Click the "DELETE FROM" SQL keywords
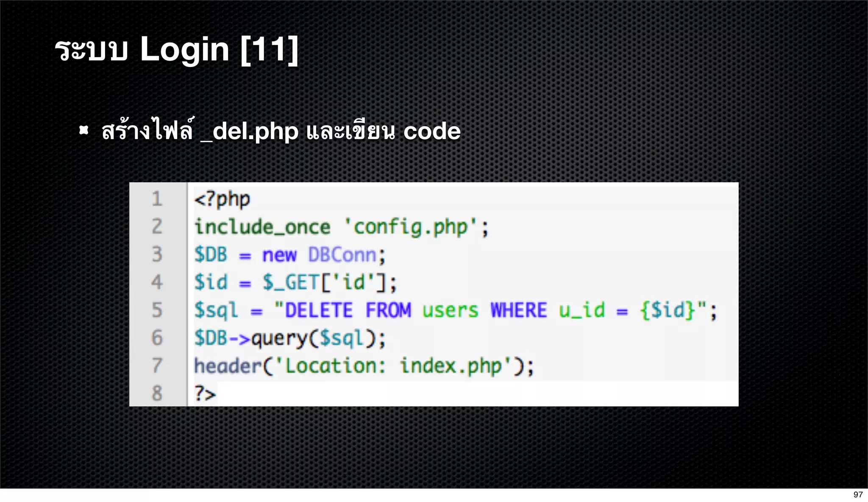Screen dimensions: 868x502 [x=348, y=310]
